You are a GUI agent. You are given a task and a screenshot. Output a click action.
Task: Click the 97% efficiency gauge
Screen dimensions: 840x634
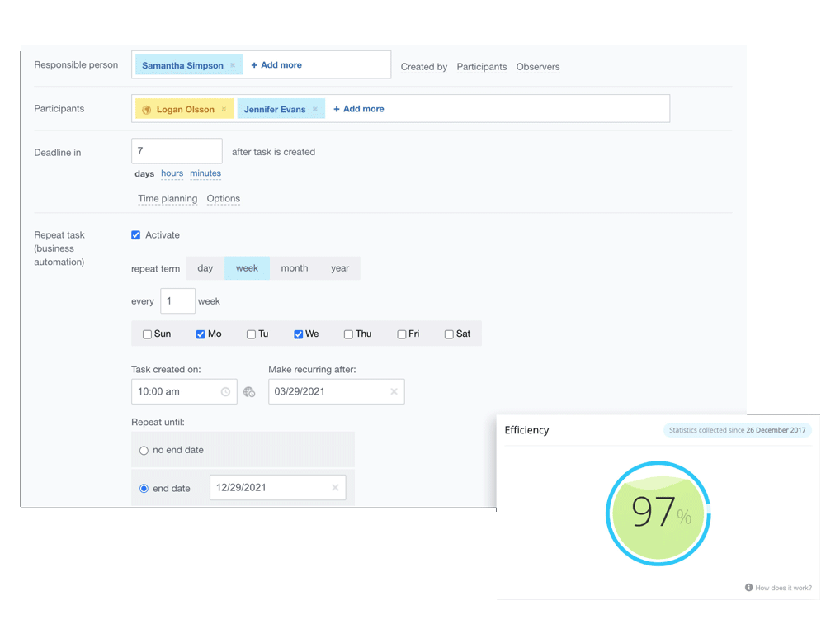(658, 513)
